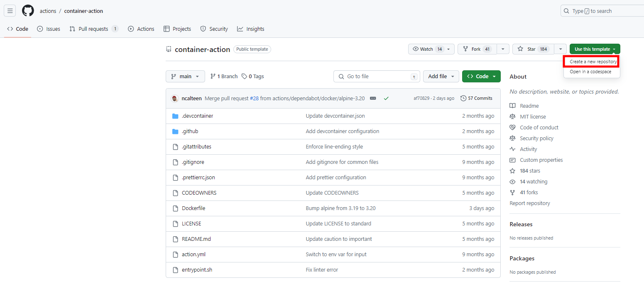
Task: Click the GitHub Octocat logo
Action: coord(28,11)
